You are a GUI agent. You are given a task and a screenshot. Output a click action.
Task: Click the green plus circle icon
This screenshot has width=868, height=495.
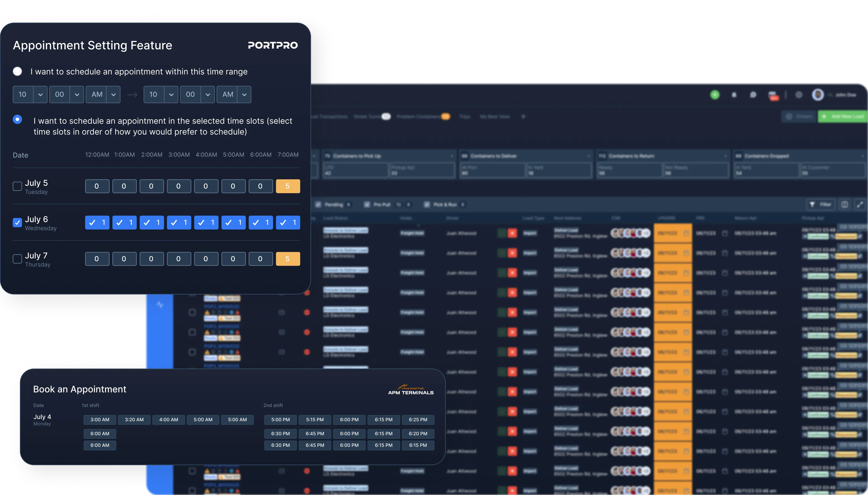[715, 95]
